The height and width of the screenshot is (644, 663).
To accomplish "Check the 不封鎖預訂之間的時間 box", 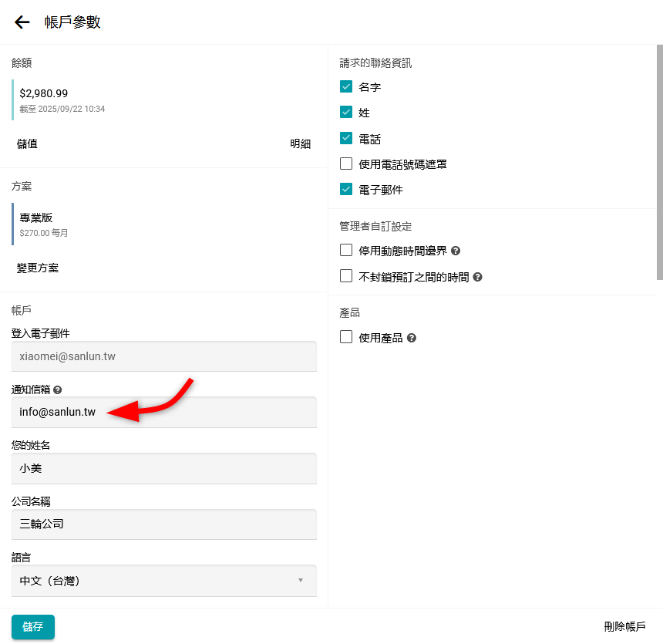I will [346, 276].
